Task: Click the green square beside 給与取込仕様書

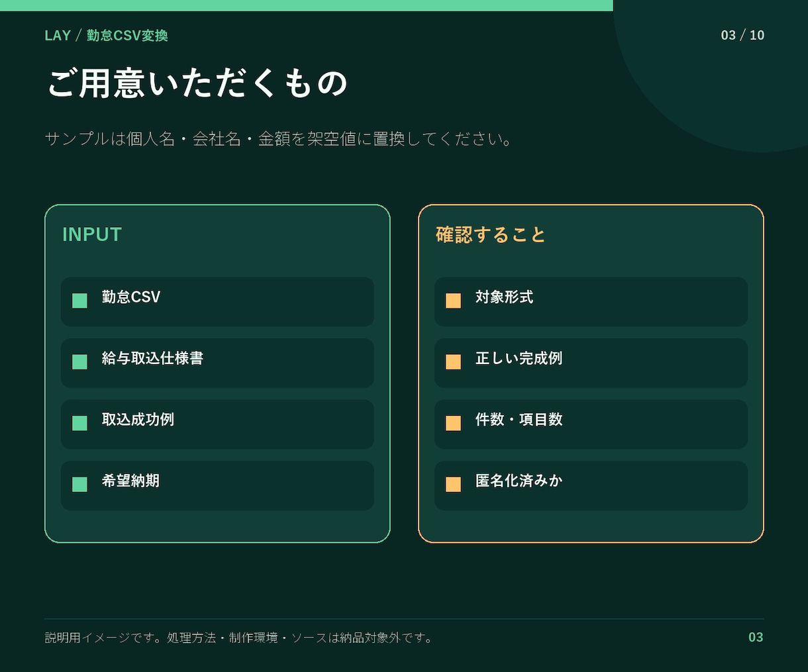Action: (79, 361)
